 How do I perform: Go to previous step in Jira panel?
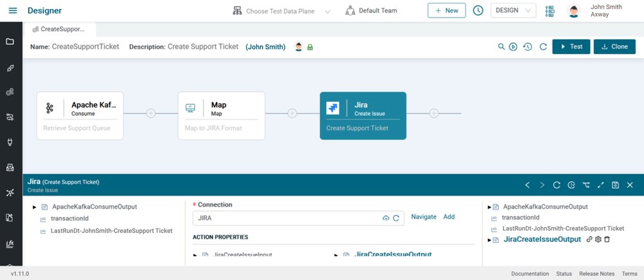click(527, 185)
